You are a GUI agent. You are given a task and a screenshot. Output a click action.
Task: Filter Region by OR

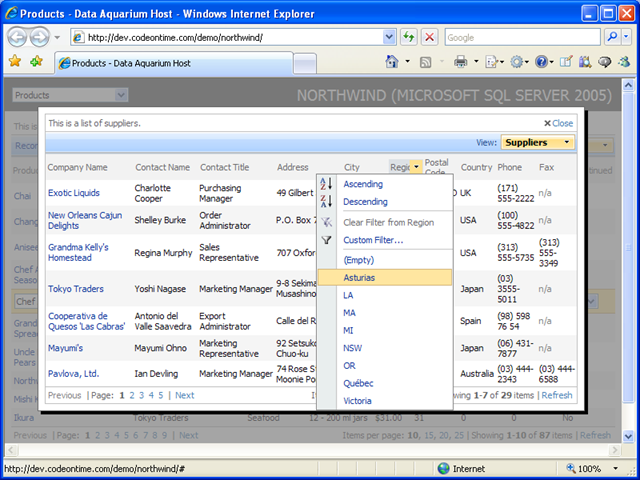(349, 366)
